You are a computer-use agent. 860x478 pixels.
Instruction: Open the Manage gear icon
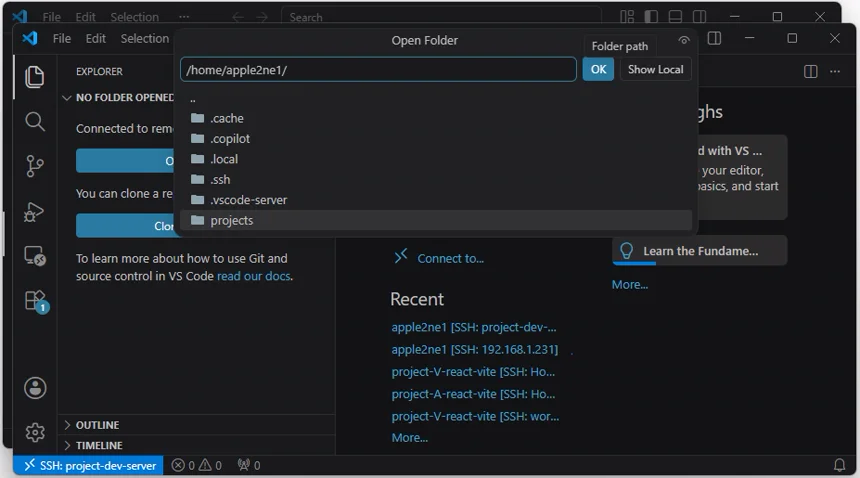(35, 433)
